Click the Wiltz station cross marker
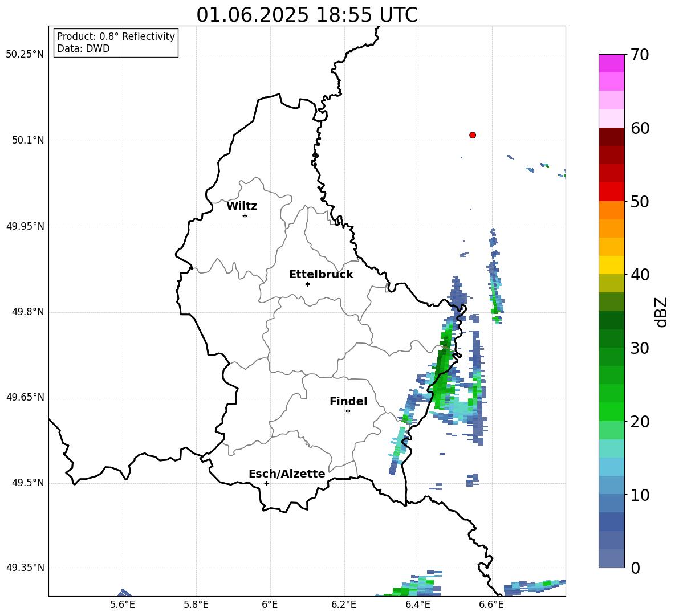The width and height of the screenshot is (675, 616). click(x=245, y=215)
